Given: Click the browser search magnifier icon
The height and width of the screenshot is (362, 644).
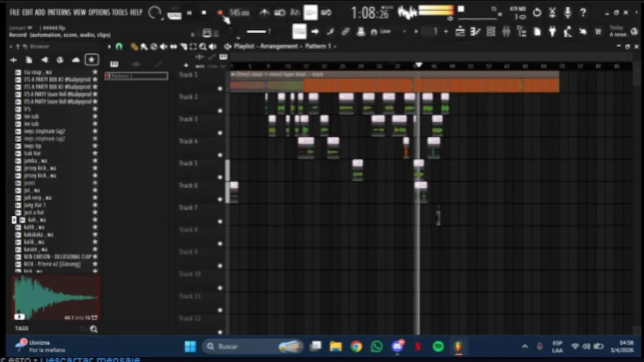Looking at the screenshot, I should click(94, 329).
